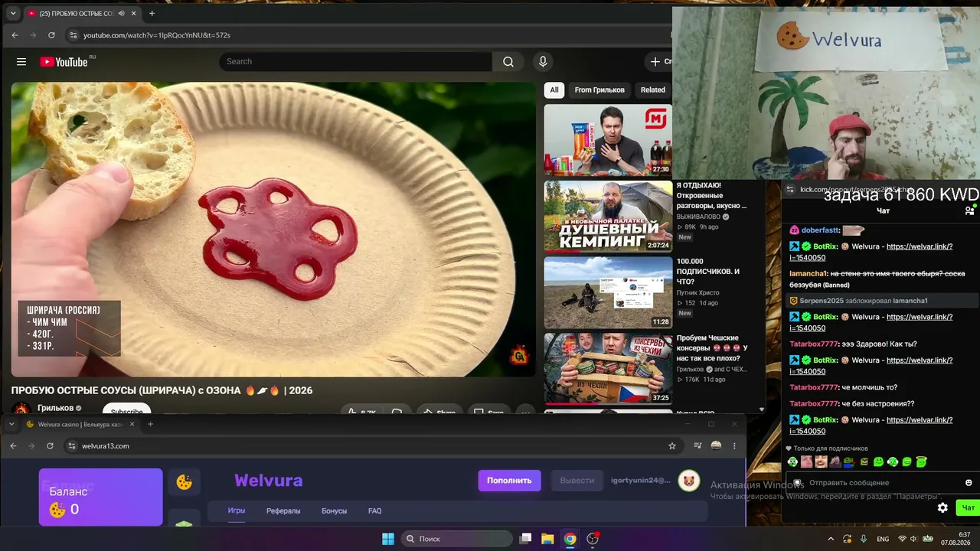Viewport: 980px width, 551px height.
Task: Open the 11:28 video thumbnail
Action: [x=608, y=292]
